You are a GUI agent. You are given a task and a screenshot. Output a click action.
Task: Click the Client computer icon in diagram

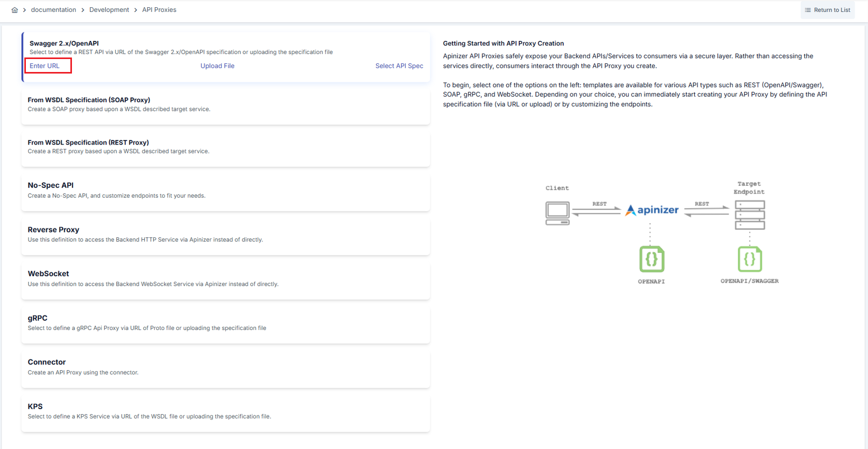pyautogui.click(x=557, y=213)
